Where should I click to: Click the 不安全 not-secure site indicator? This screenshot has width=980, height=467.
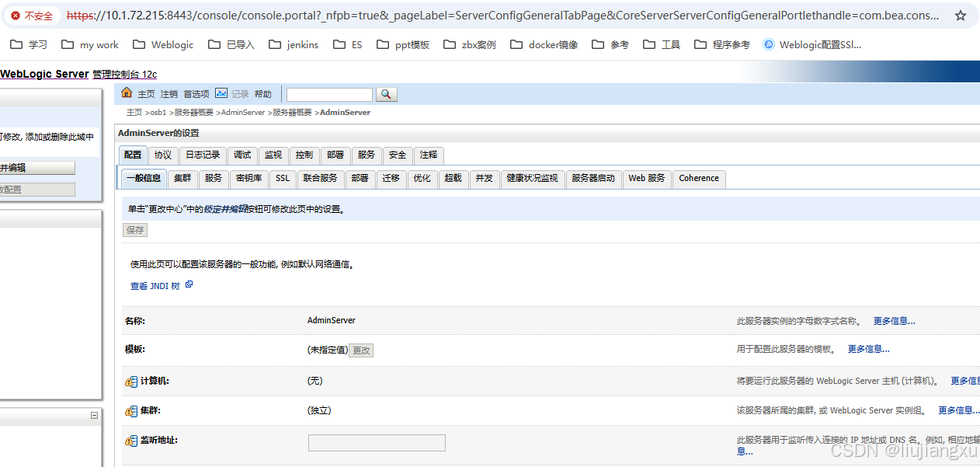(x=32, y=16)
